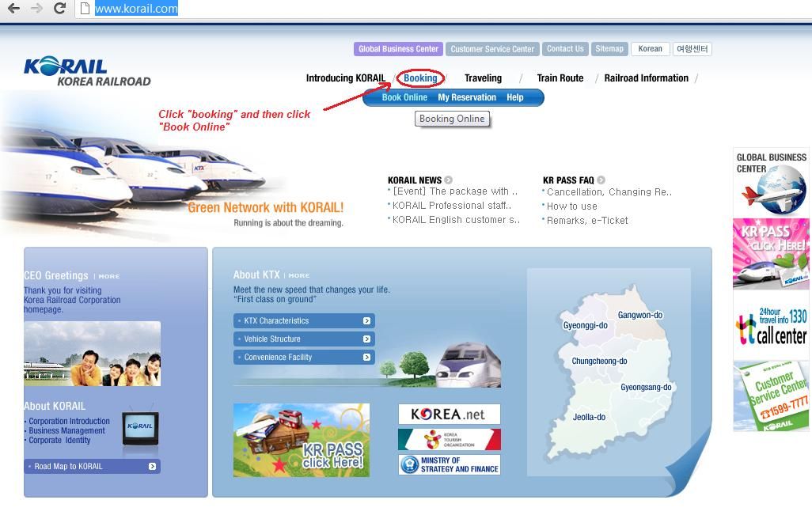Screen dimensions: 812x515
Task: Click the KR PASS suitcase banner
Action: click(x=302, y=440)
